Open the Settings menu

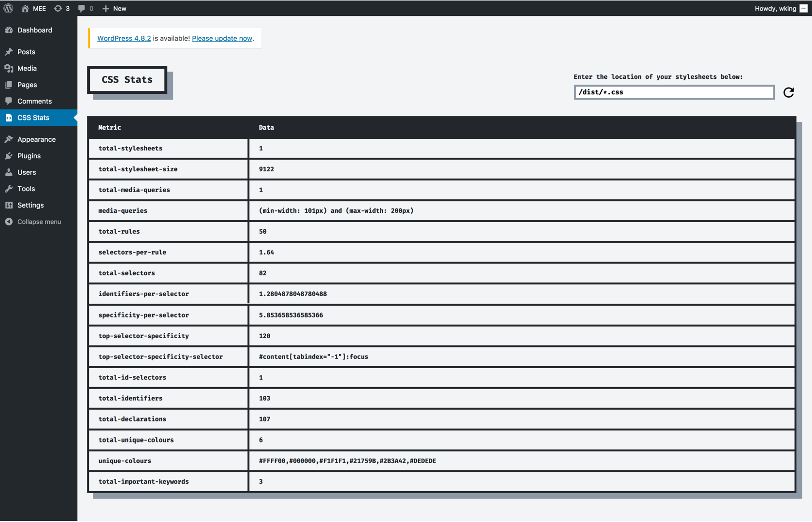point(39,205)
